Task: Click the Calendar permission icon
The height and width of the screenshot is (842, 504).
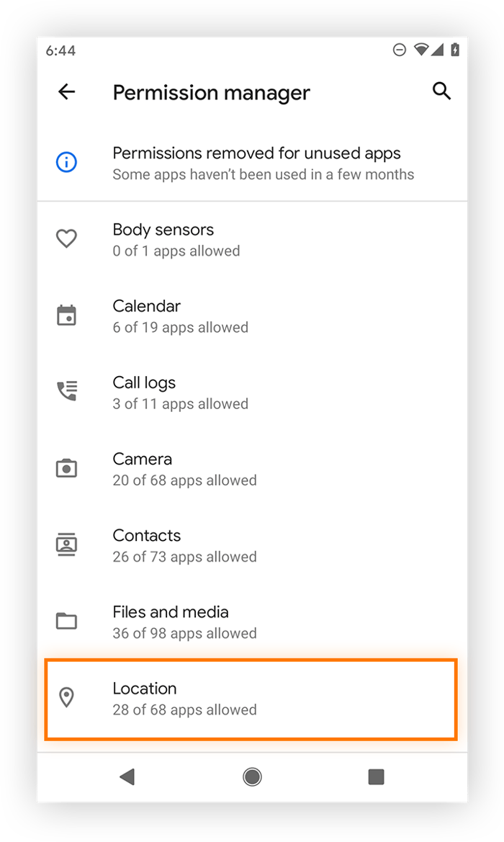Action: point(66,315)
